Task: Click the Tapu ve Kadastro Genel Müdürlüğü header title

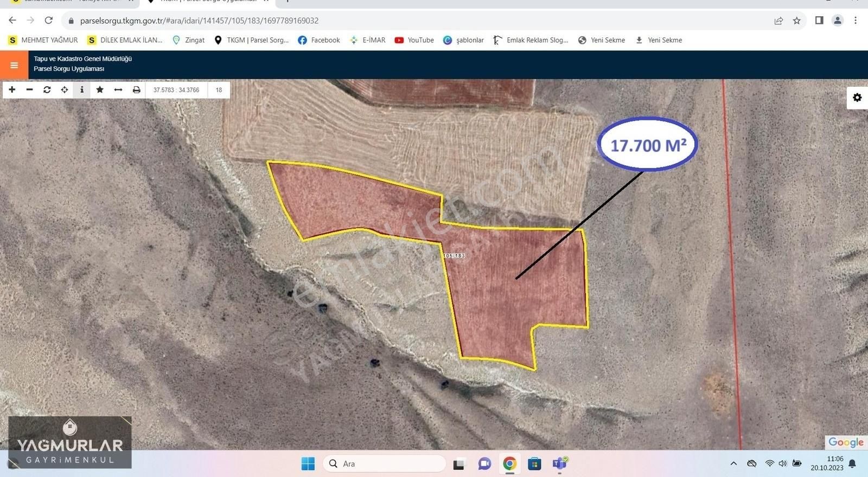Action: coord(83,59)
